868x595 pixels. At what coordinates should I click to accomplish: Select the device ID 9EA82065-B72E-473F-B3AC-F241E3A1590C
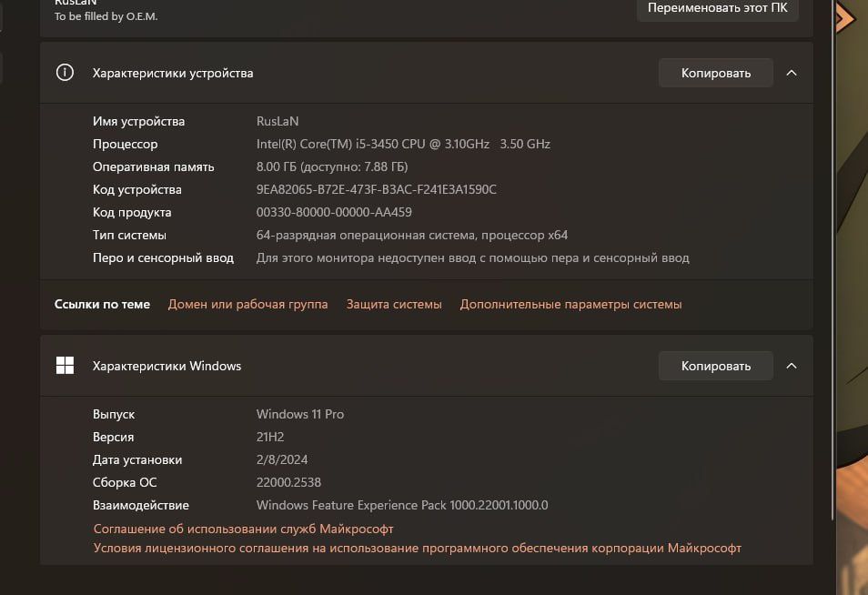[377, 189]
